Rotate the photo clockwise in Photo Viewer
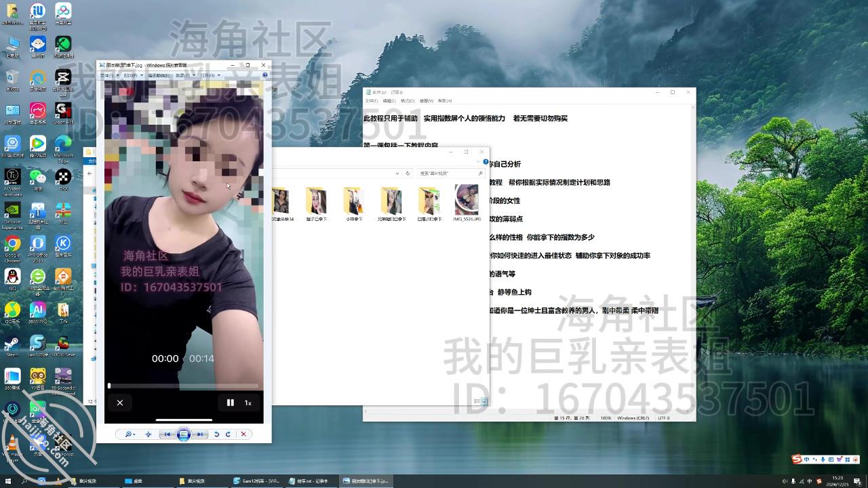Viewport: 868px width, 488px height. click(x=228, y=434)
